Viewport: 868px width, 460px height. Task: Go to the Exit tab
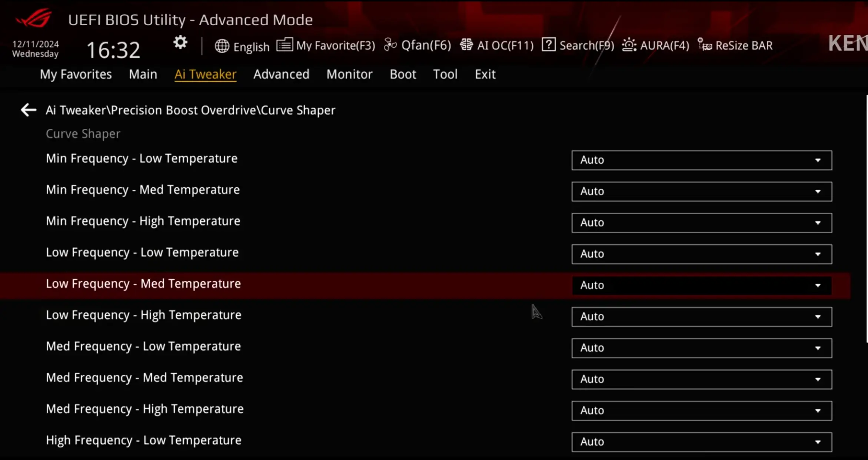point(485,74)
